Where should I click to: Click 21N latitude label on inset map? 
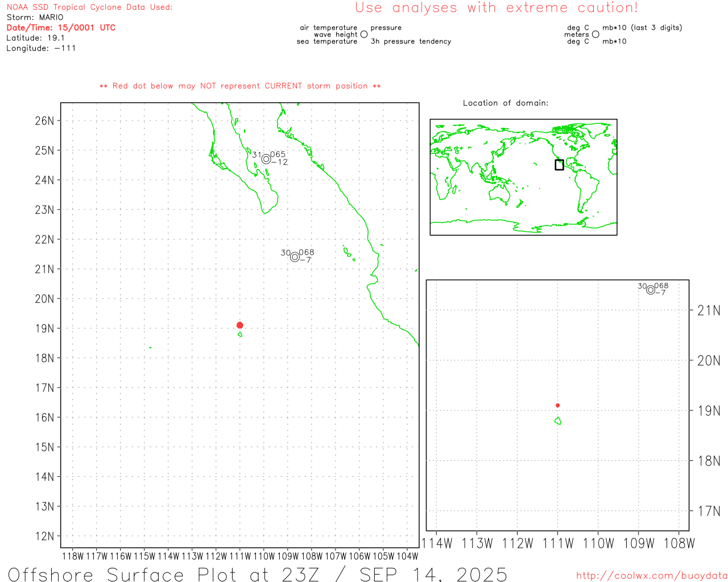(x=709, y=310)
